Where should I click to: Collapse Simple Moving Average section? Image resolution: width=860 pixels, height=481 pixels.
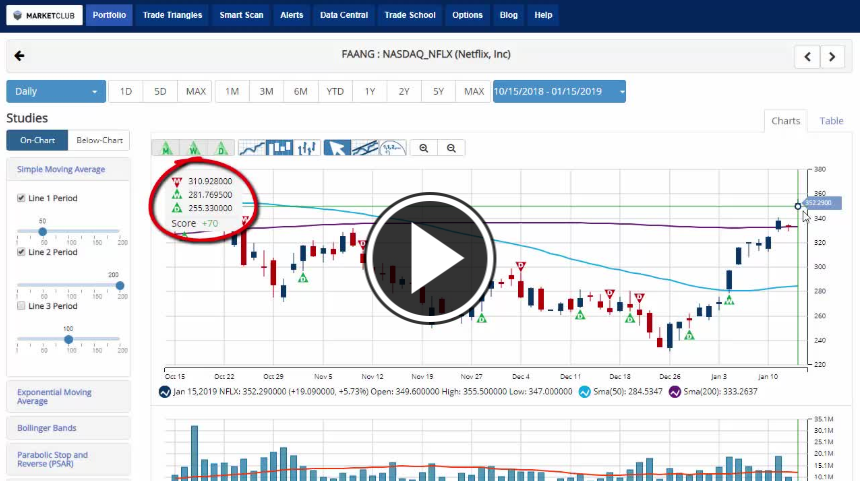click(69, 169)
